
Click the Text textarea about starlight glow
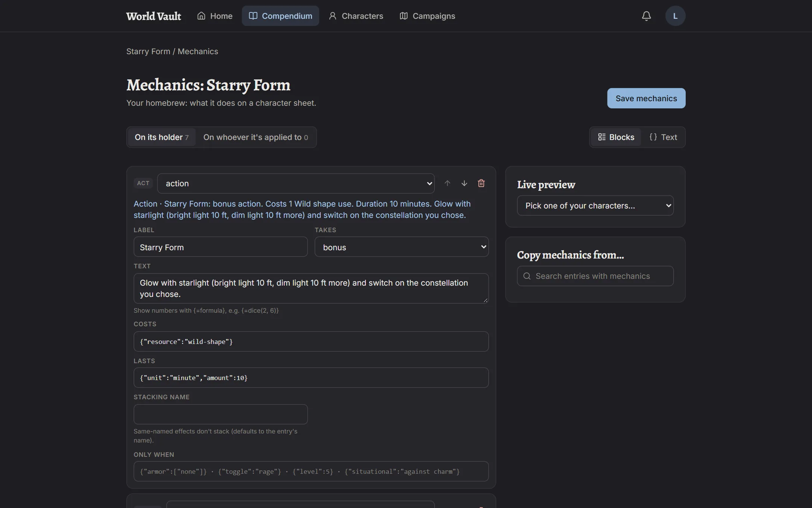311,288
